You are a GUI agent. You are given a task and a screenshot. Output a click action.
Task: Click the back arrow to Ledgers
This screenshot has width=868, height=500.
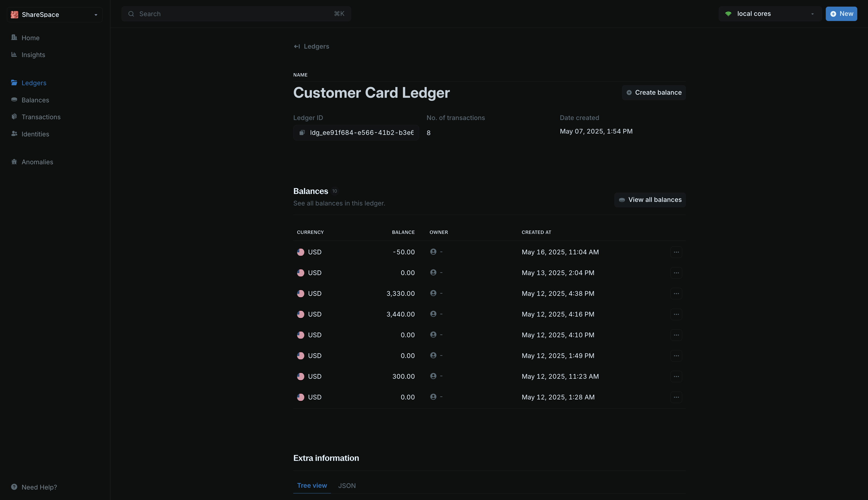coord(297,46)
